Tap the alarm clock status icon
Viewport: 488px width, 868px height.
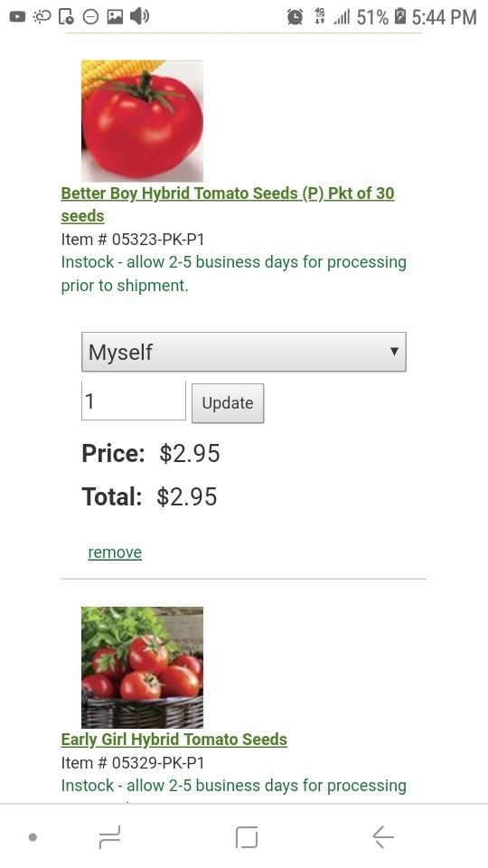(295, 17)
